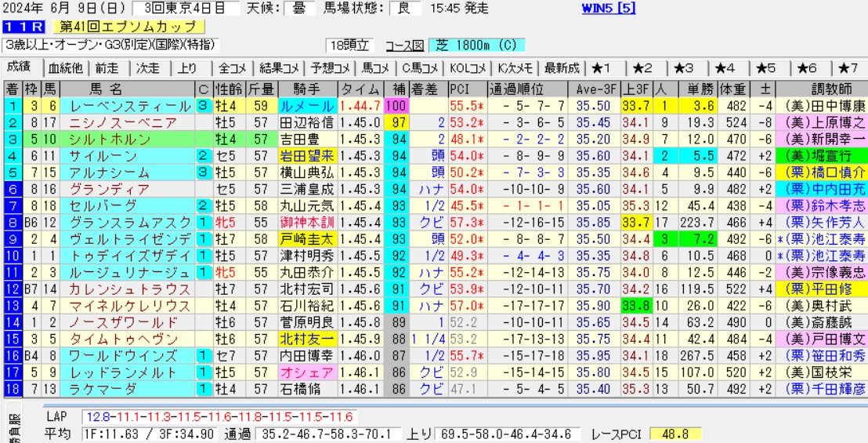Switch to the 前走 tab
The image size is (868, 443).
click(109, 68)
